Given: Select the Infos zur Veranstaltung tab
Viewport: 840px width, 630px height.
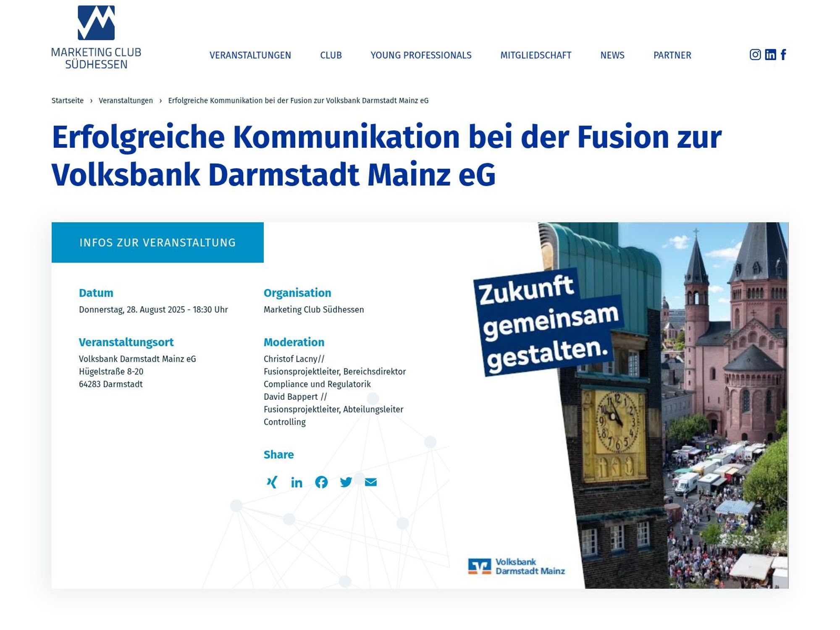Looking at the screenshot, I should pos(157,242).
